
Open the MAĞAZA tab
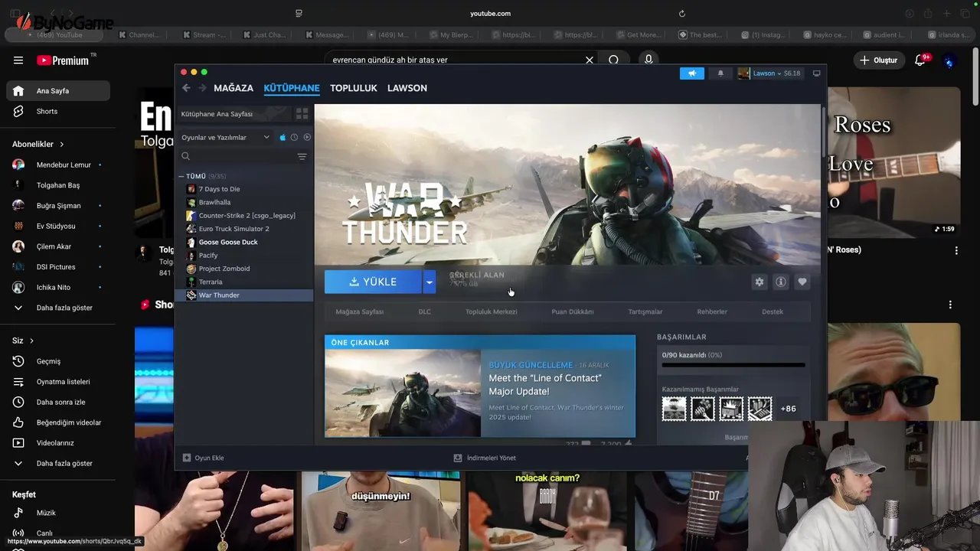(x=234, y=88)
